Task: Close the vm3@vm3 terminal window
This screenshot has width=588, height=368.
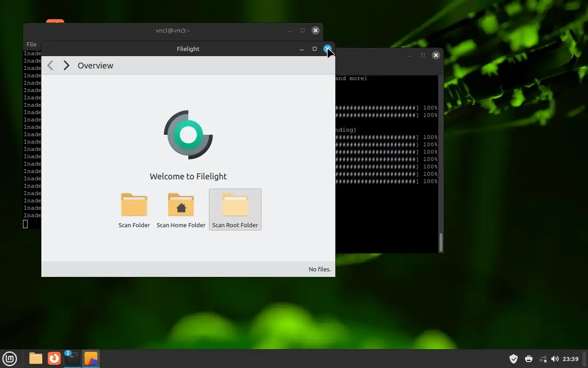Action: pos(316,30)
